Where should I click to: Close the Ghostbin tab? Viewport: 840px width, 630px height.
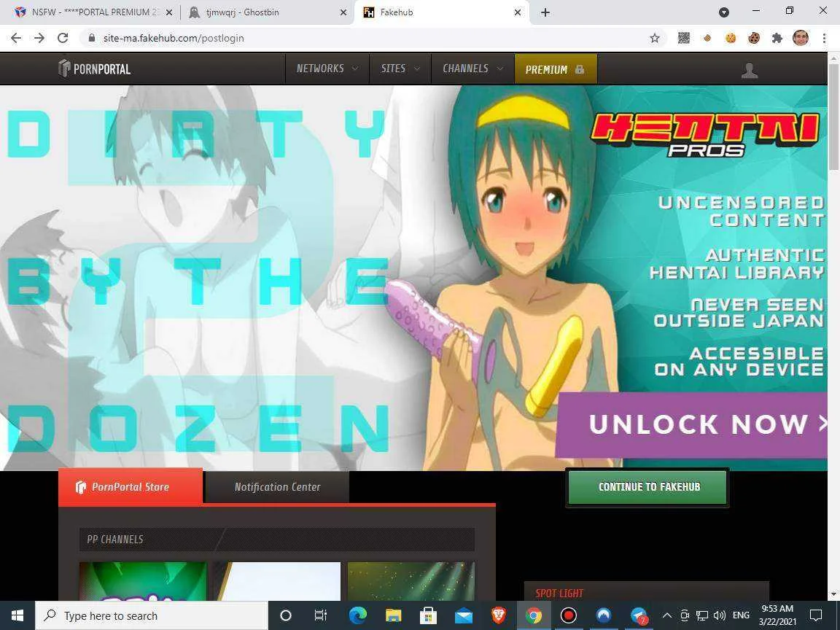coord(343,12)
